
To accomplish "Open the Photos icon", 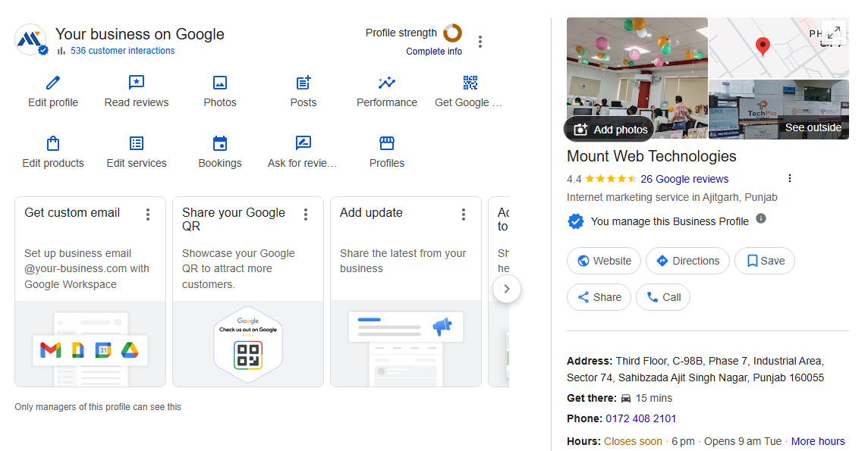I will (220, 83).
